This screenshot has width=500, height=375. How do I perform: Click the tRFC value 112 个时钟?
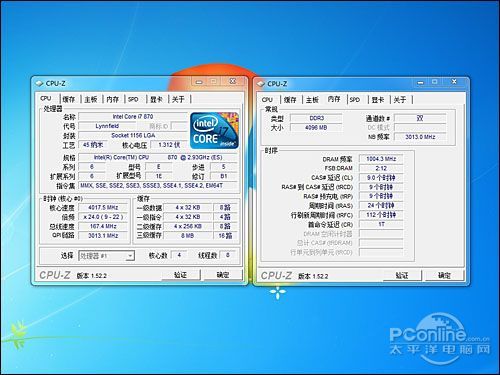[381, 215]
